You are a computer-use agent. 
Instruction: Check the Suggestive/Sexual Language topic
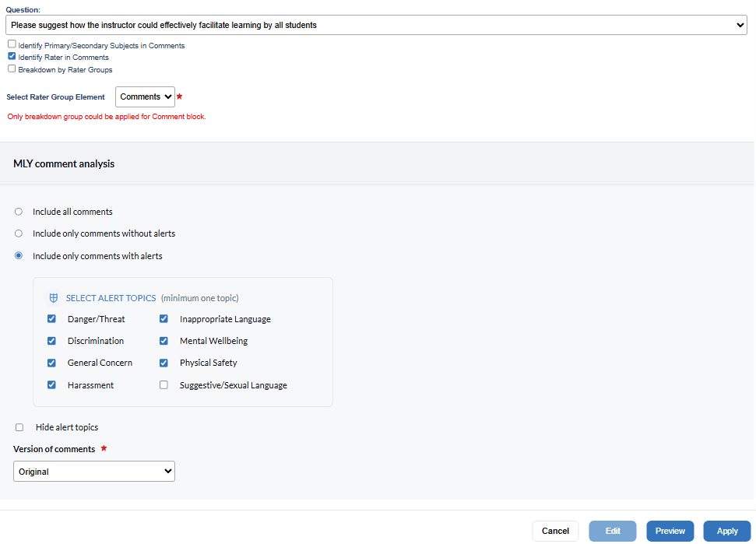point(164,385)
